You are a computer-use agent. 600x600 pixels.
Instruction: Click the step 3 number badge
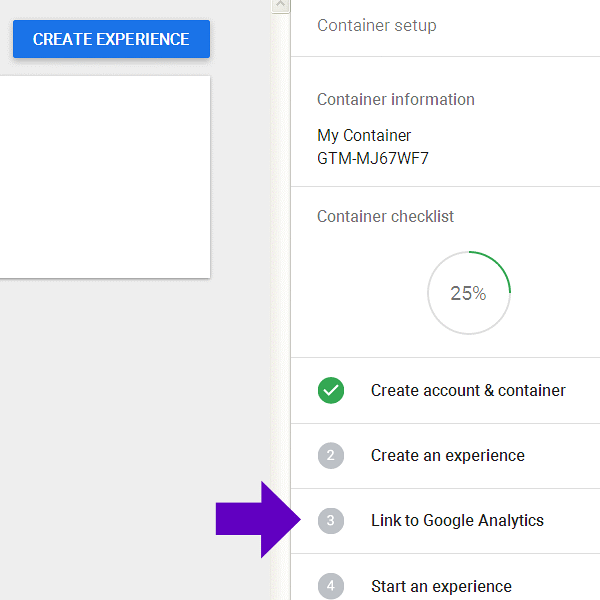click(331, 521)
